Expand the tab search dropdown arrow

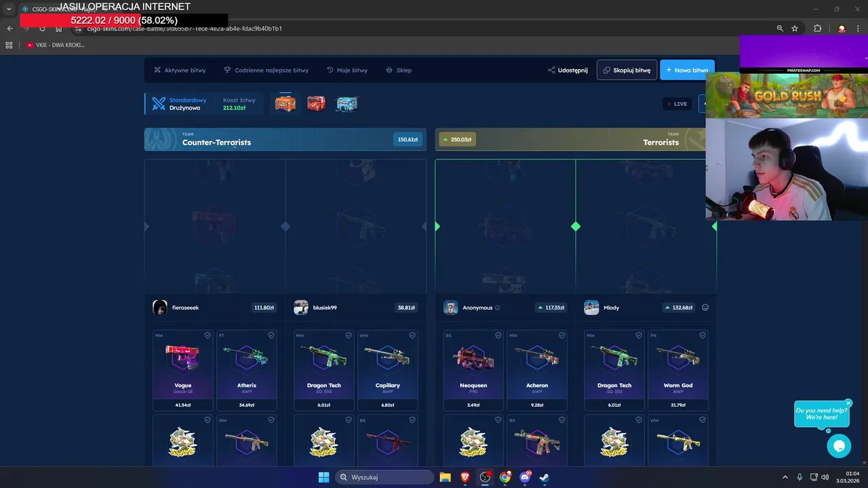[9, 9]
